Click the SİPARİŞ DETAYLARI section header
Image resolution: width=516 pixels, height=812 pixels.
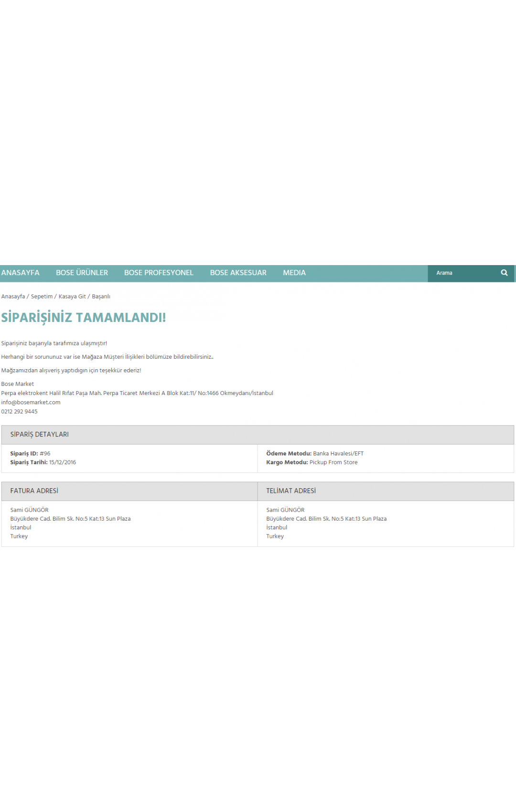click(40, 434)
